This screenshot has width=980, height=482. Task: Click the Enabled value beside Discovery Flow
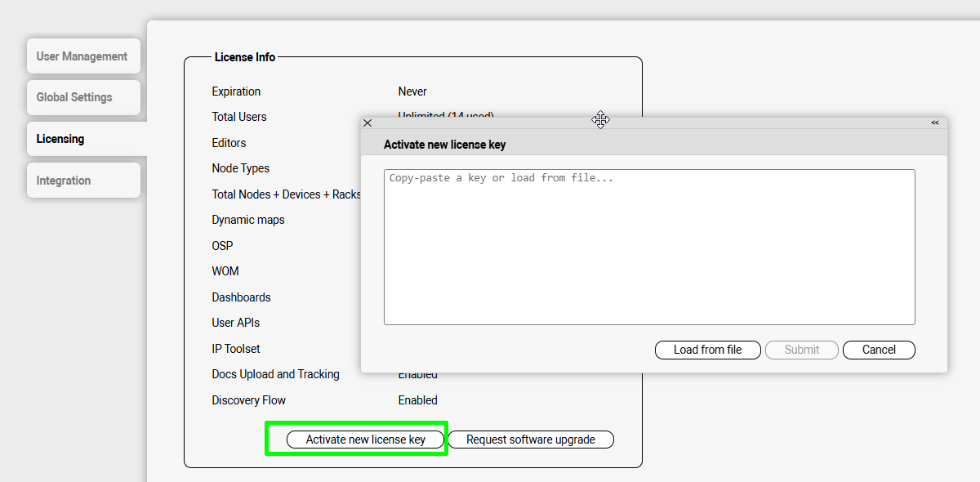(x=417, y=400)
